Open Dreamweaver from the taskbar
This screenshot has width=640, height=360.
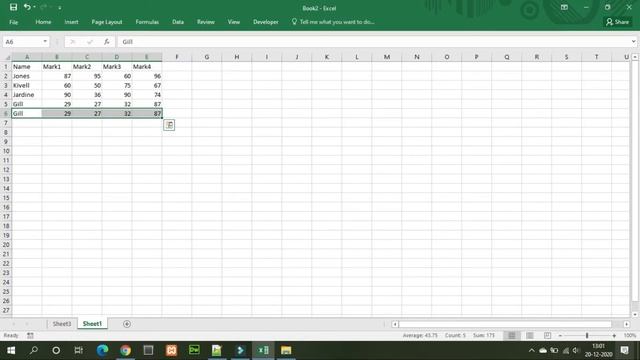point(194,350)
